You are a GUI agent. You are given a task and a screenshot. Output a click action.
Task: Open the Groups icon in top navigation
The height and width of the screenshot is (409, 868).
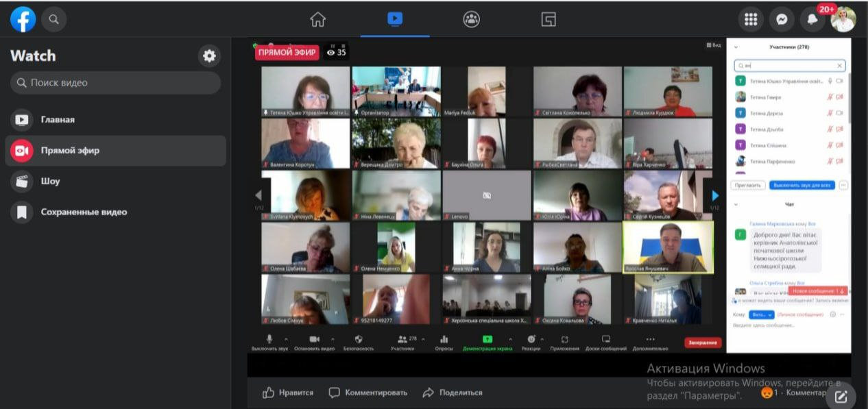point(472,19)
